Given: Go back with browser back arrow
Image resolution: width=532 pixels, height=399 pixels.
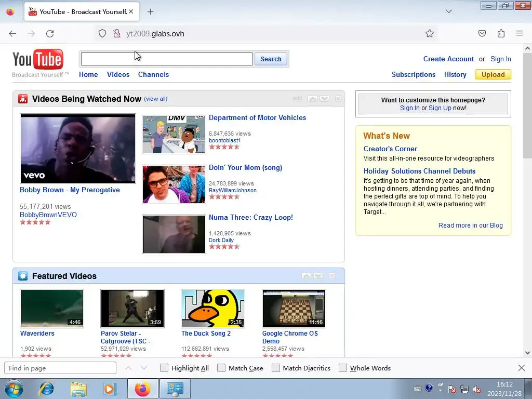Looking at the screenshot, I should (12, 34).
